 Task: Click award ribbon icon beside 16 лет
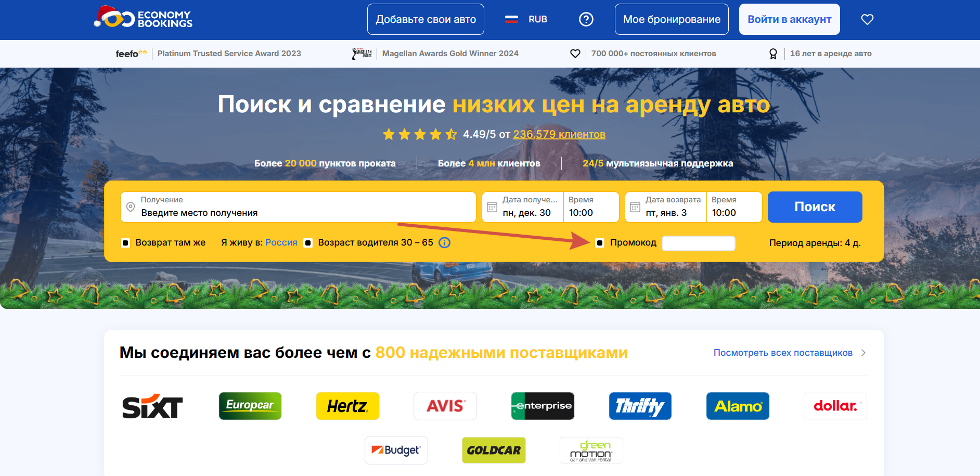[x=773, y=54]
